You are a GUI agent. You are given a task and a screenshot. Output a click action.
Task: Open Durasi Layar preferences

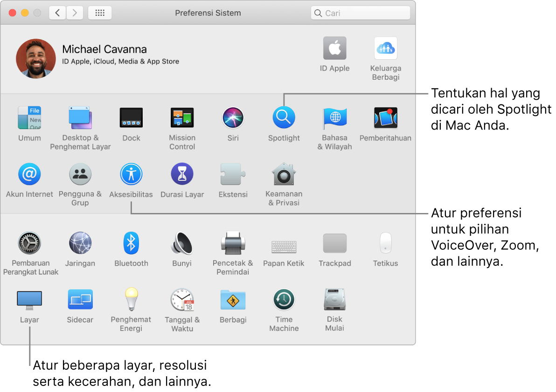click(x=182, y=174)
